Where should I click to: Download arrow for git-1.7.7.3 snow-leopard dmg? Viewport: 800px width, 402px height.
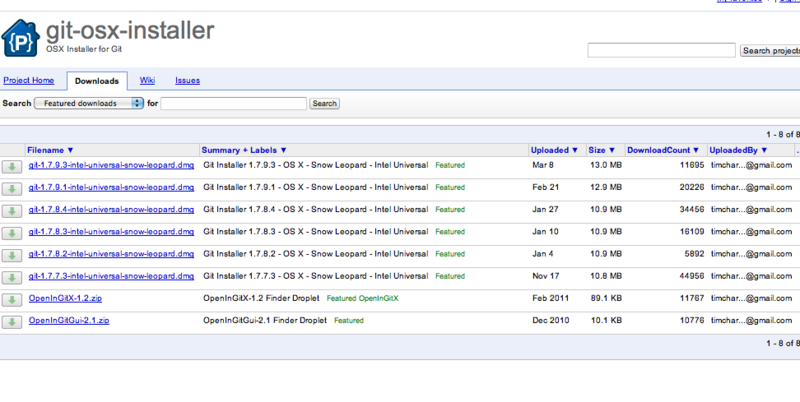(x=12, y=278)
